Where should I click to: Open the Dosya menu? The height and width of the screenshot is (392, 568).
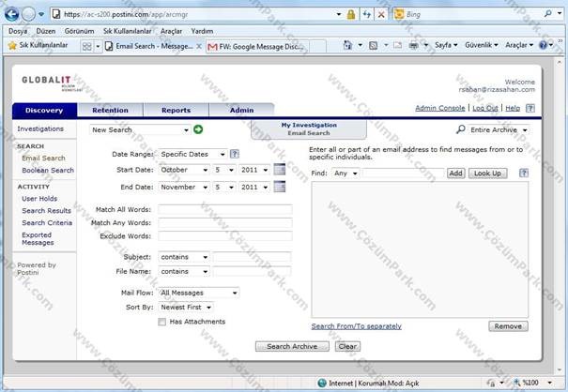(18, 31)
